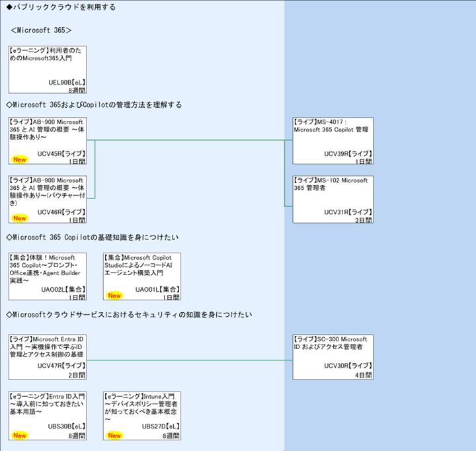
Task: Click the New badge on course UCV46R
Action: [x=20, y=218]
